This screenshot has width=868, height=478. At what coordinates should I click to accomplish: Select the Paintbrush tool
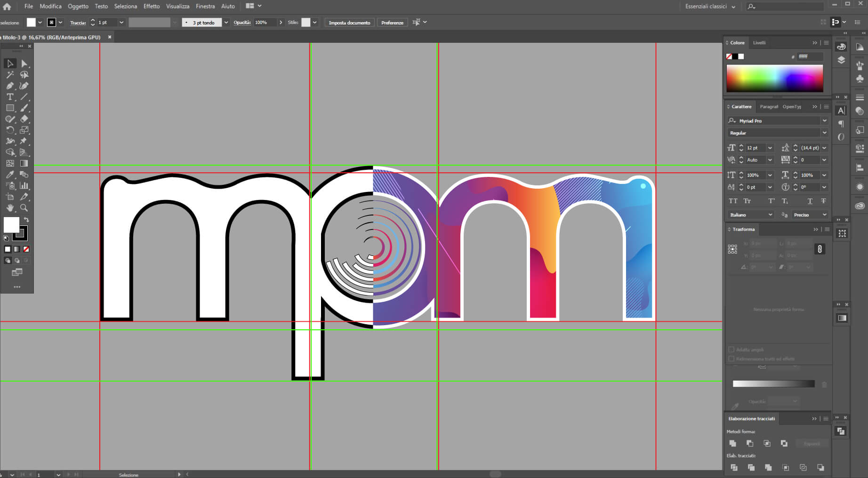(x=24, y=108)
